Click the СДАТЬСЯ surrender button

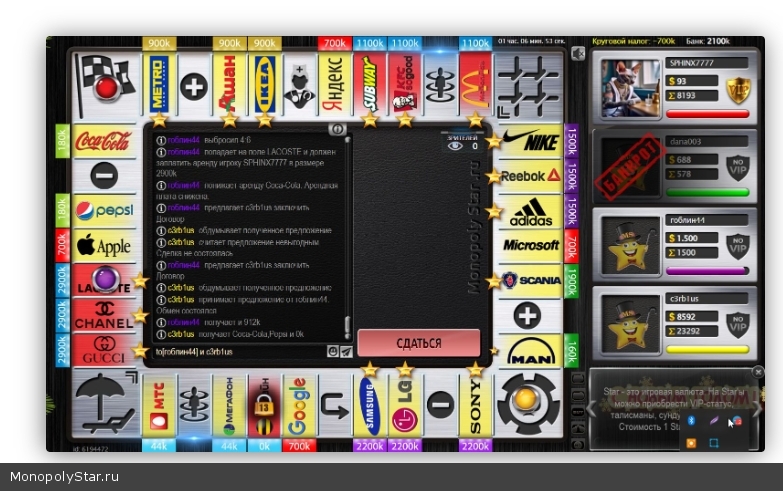[418, 343]
